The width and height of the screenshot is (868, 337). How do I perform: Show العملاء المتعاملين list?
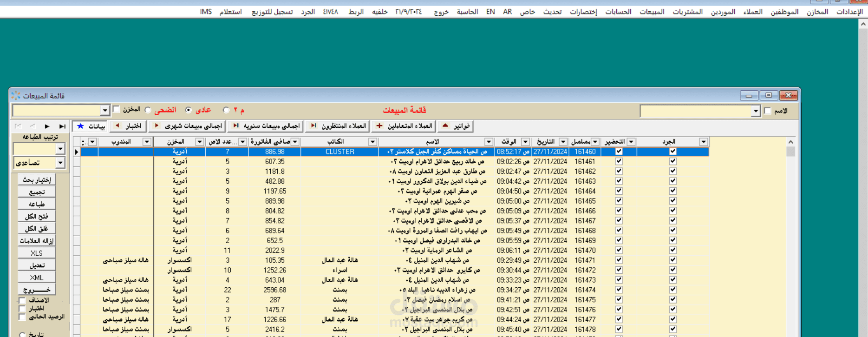(404, 126)
